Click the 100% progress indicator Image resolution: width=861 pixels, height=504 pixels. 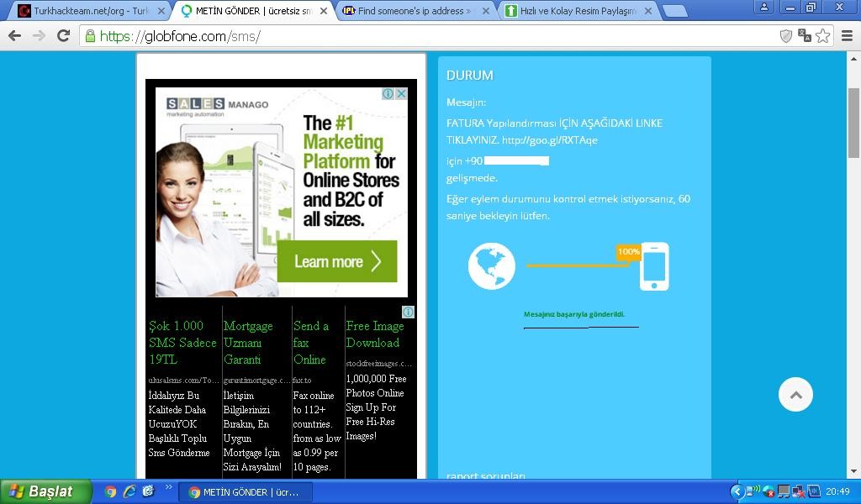pos(628,252)
